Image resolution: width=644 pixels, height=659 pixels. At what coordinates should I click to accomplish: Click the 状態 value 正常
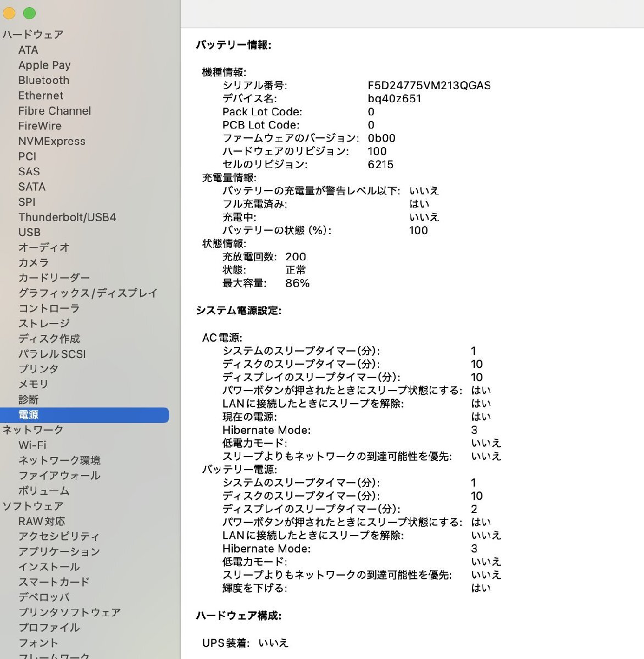(x=296, y=270)
